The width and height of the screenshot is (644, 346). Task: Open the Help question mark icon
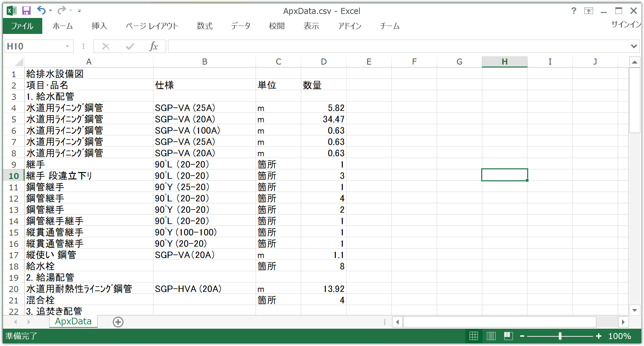point(574,11)
